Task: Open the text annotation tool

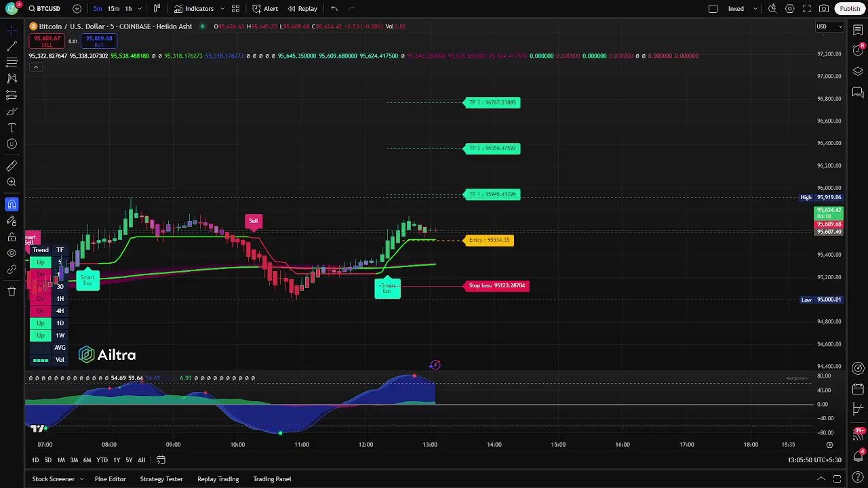Action: click(12, 127)
